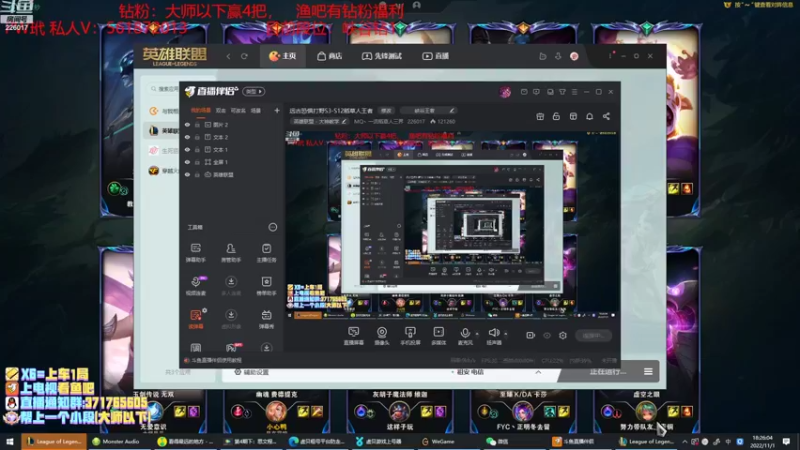Lock the 图片 2 source layer

pyautogui.click(x=197, y=124)
